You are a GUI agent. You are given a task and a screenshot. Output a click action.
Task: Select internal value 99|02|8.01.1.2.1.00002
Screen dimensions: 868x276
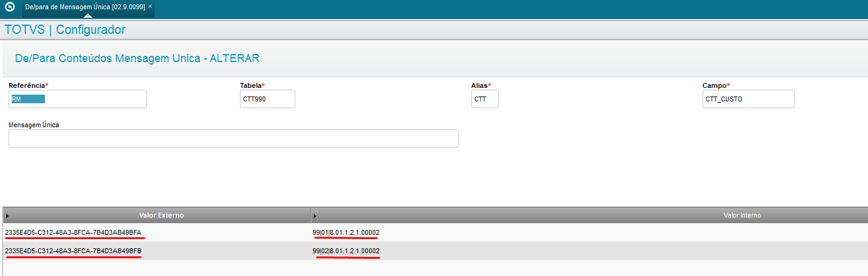click(346, 251)
